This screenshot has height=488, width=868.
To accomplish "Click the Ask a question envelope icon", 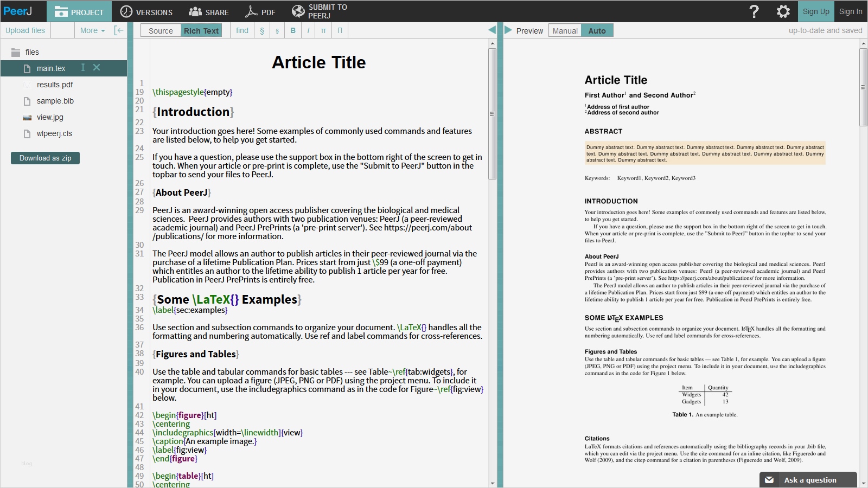I will [x=769, y=480].
